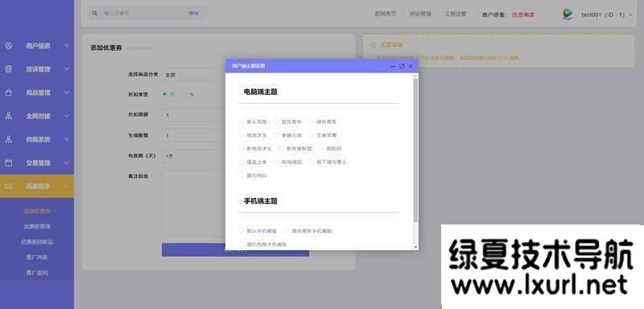The width and height of the screenshot is (644, 309).
Task: Expand the 投诉管理 sidebar chevron
Action: 67,69
